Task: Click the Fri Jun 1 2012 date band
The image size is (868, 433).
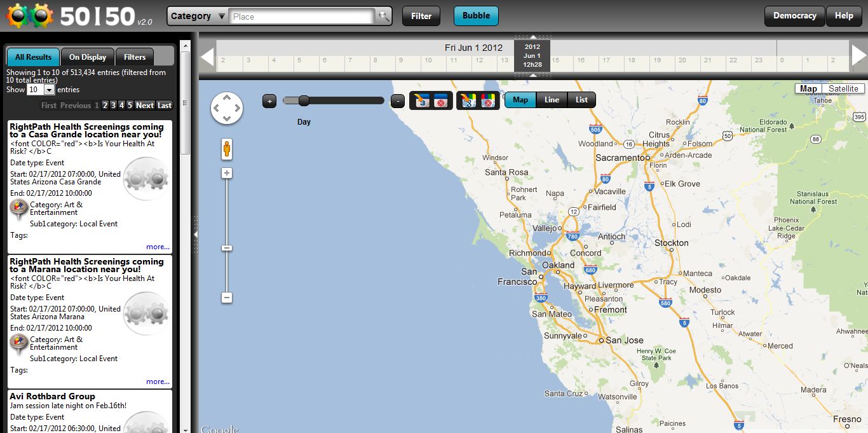Action: (473, 48)
